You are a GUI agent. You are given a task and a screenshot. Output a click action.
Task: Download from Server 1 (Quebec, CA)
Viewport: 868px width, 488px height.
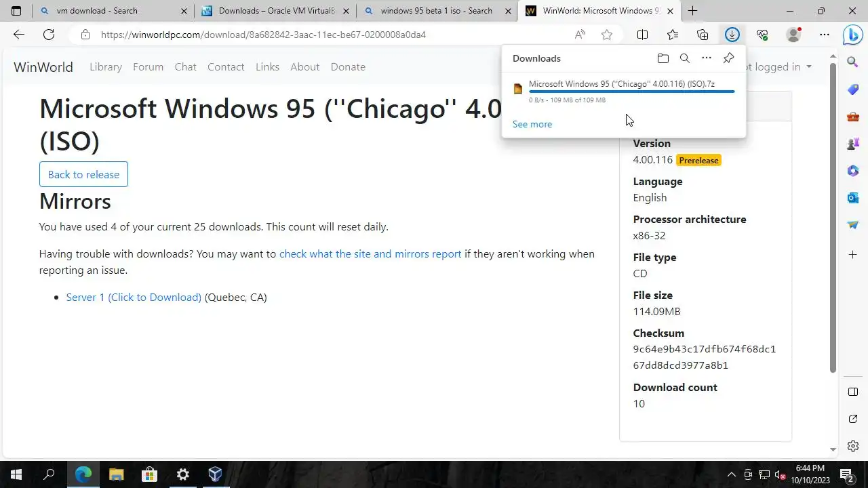[x=134, y=297]
